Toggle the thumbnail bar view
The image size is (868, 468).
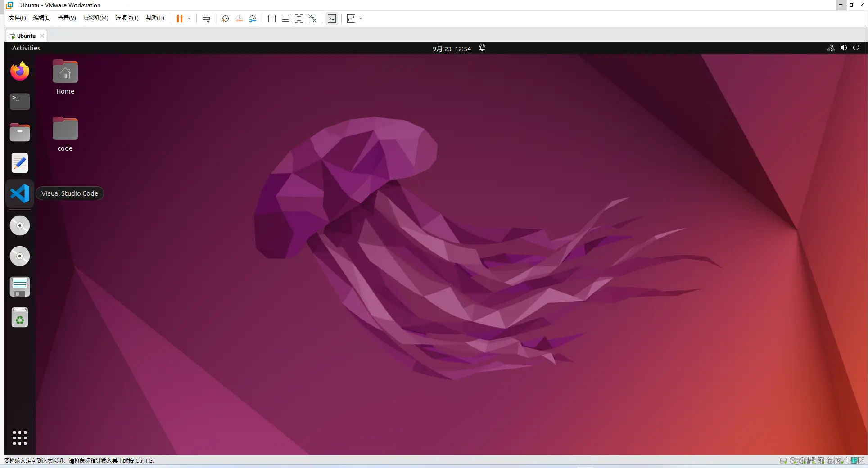coord(285,18)
